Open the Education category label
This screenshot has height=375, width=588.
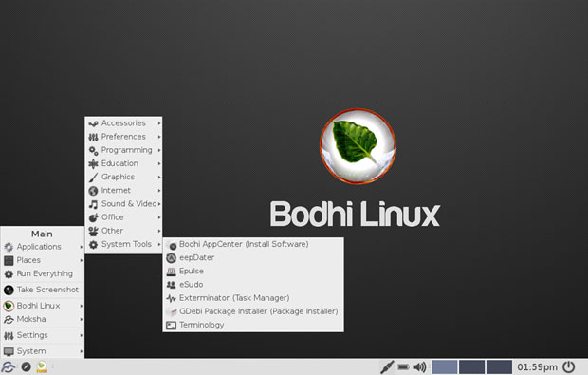pyautogui.click(x=119, y=163)
